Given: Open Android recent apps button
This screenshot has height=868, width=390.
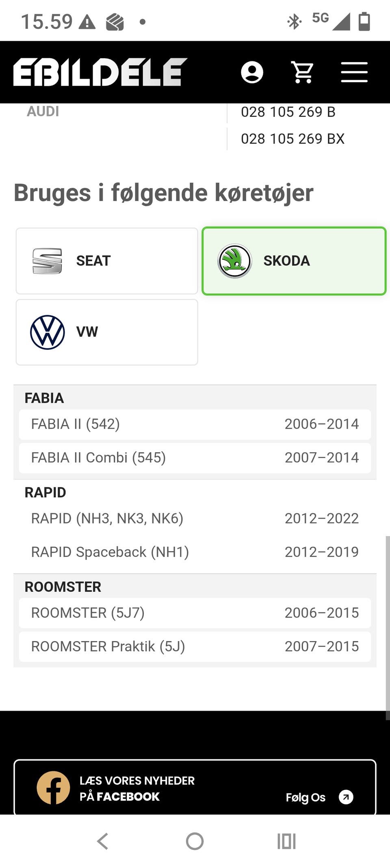Looking at the screenshot, I should coord(286,841).
